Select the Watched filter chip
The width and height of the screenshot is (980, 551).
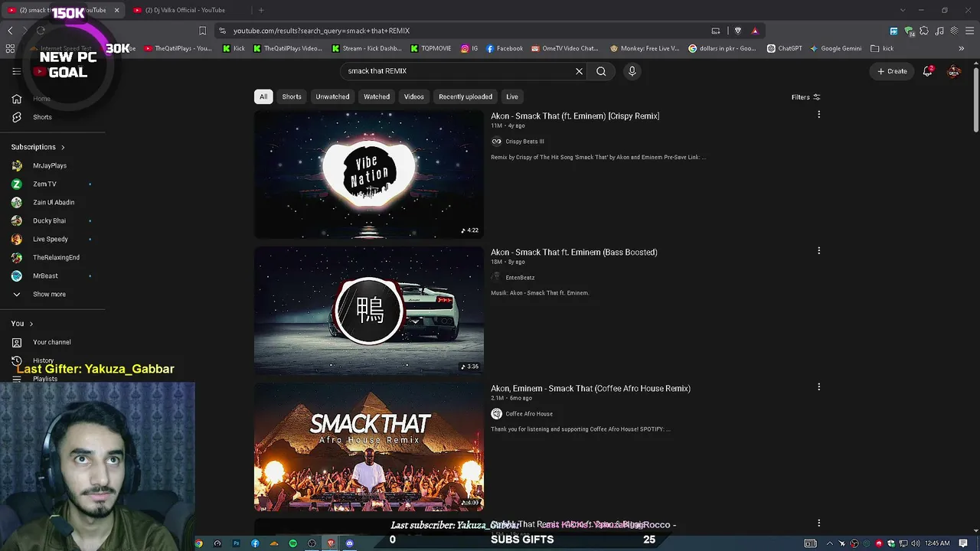click(x=377, y=96)
